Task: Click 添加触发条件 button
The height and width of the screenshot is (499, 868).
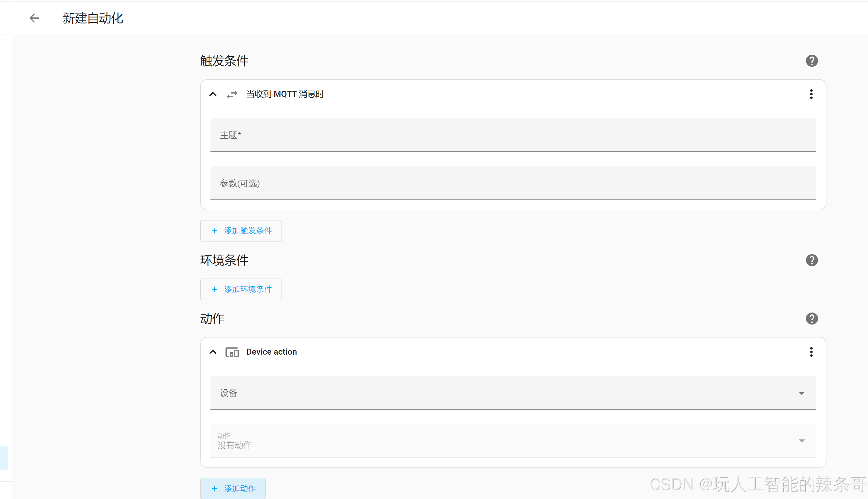Action: (x=241, y=231)
